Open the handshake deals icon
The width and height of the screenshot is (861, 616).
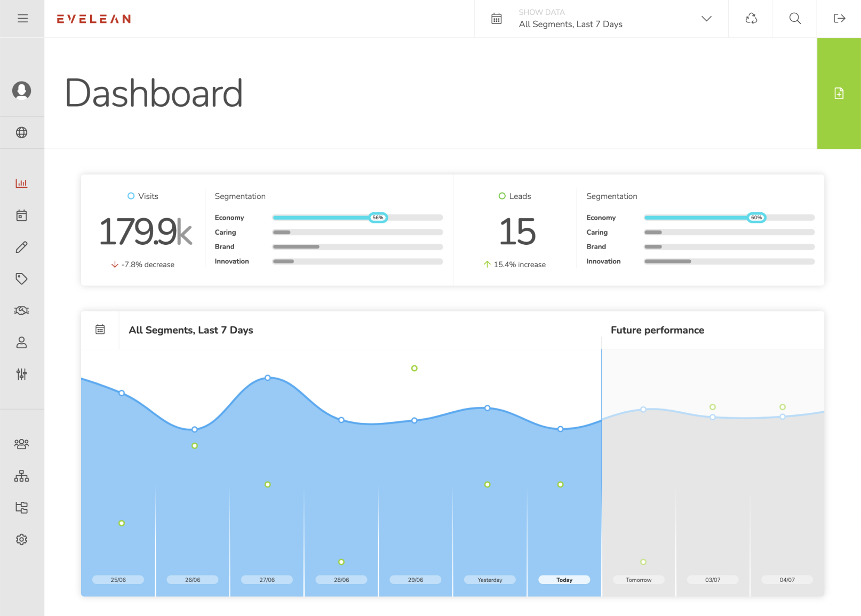pos(22,310)
